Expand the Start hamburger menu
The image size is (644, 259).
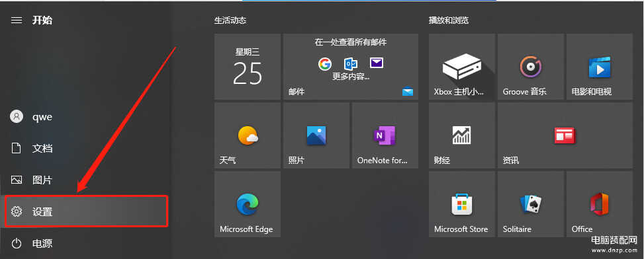[x=17, y=20]
